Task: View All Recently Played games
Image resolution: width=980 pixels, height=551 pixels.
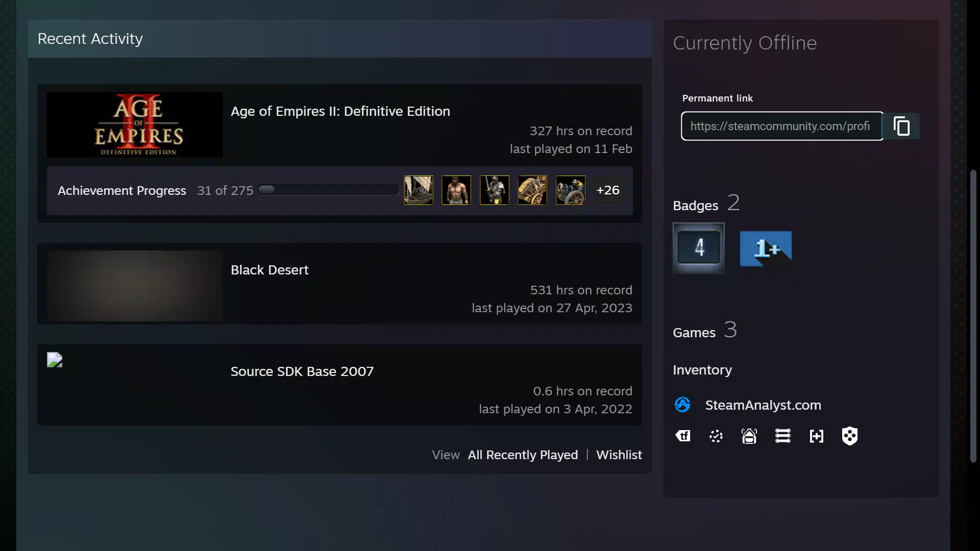Action: point(523,455)
